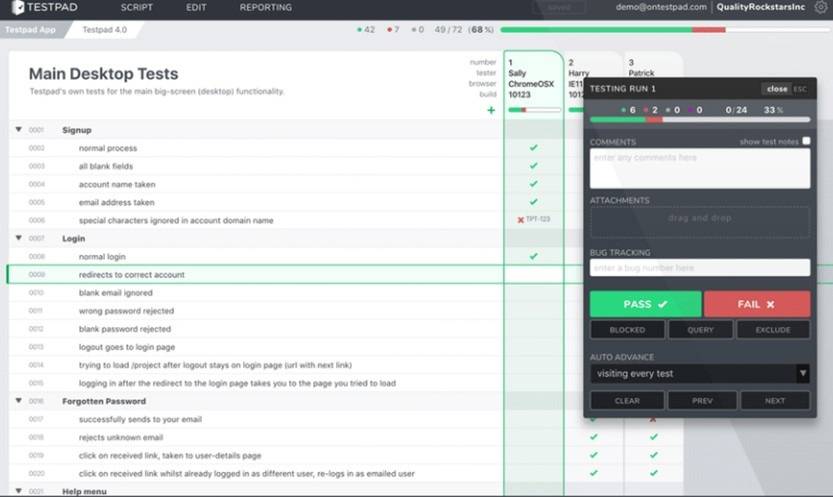Focus the comments text box

700,168
